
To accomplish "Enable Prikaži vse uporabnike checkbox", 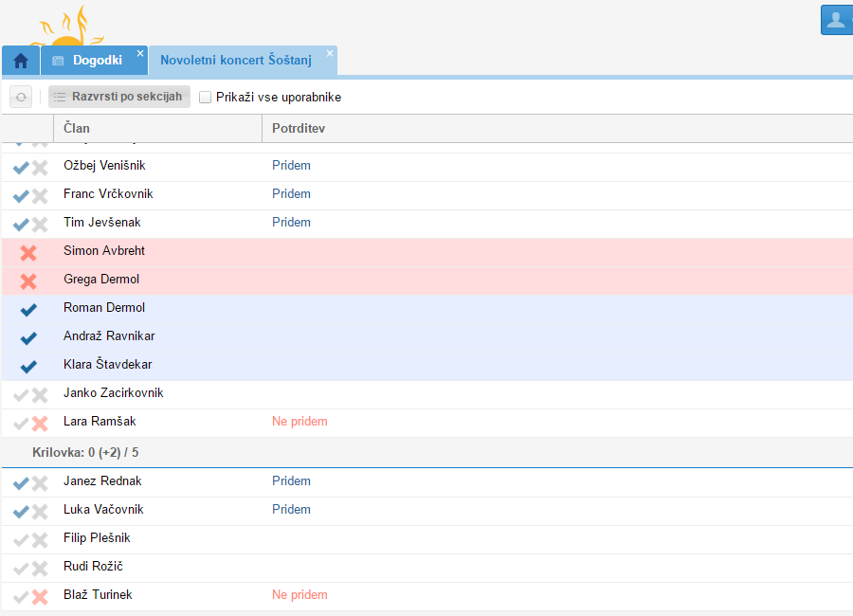I will [x=205, y=97].
